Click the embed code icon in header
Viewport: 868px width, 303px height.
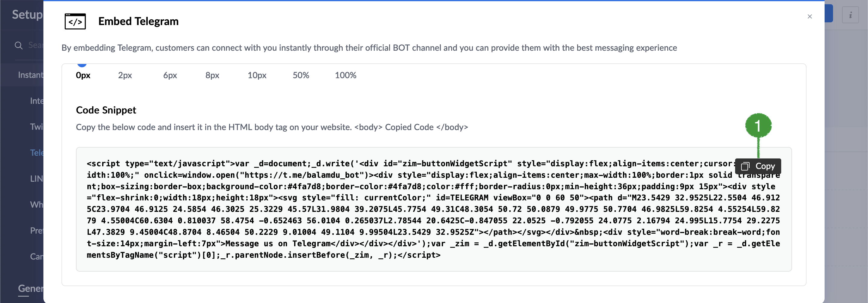click(x=75, y=21)
